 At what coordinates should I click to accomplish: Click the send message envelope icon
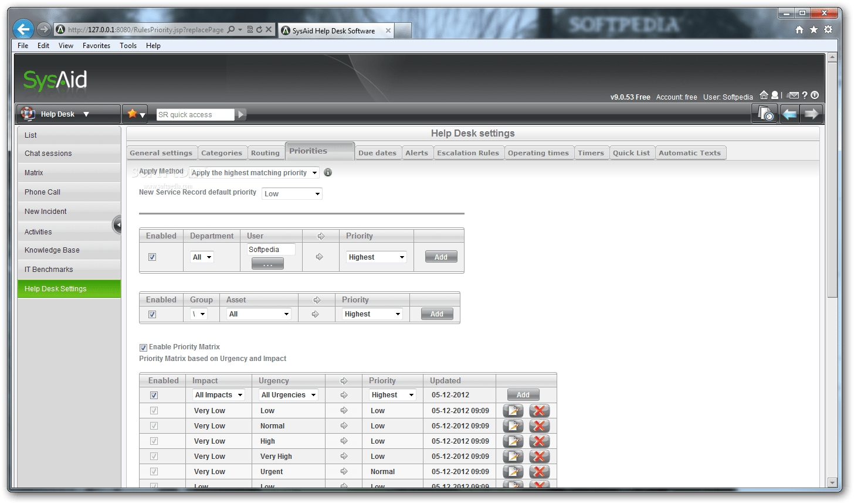tap(794, 95)
